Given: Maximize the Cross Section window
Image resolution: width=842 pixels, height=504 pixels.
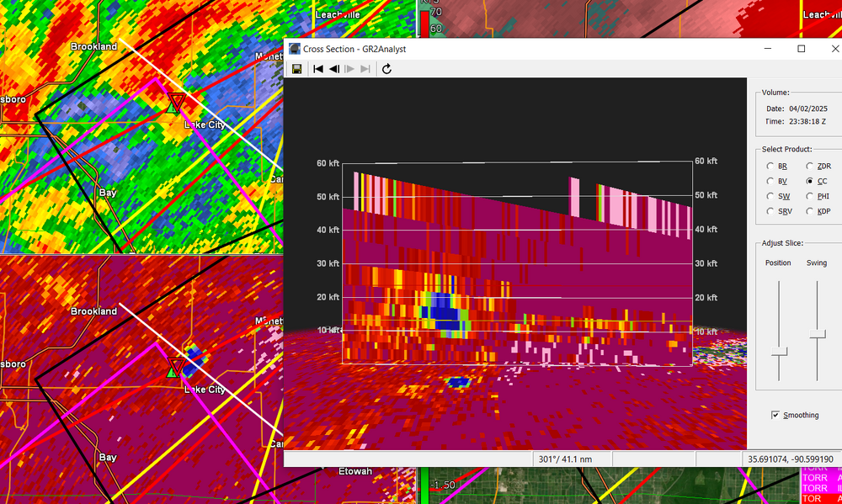Looking at the screenshot, I should (801, 49).
